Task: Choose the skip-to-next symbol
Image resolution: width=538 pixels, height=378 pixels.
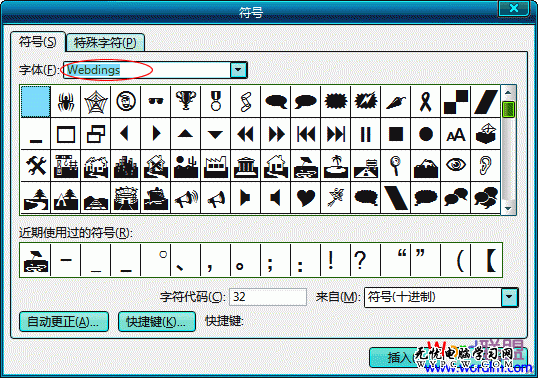Action: click(336, 134)
